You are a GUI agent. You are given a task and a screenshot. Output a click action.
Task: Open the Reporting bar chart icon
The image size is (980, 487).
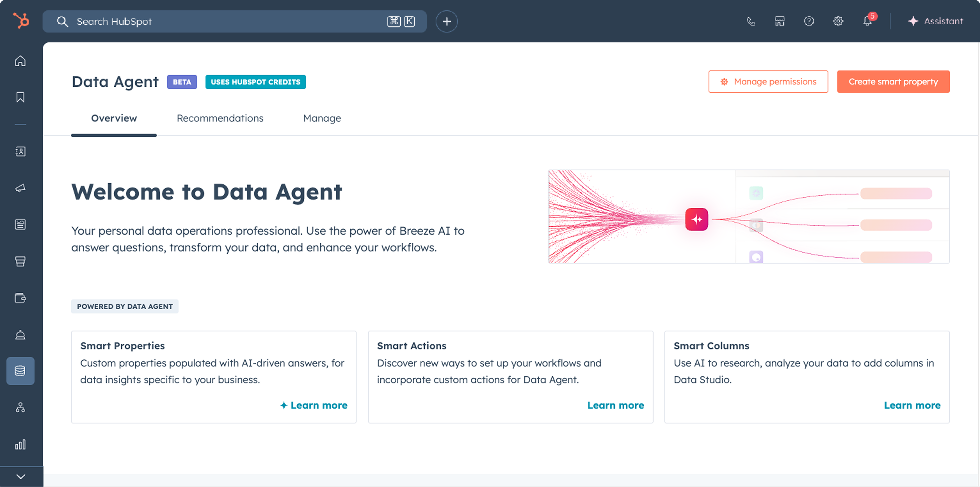(x=20, y=444)
